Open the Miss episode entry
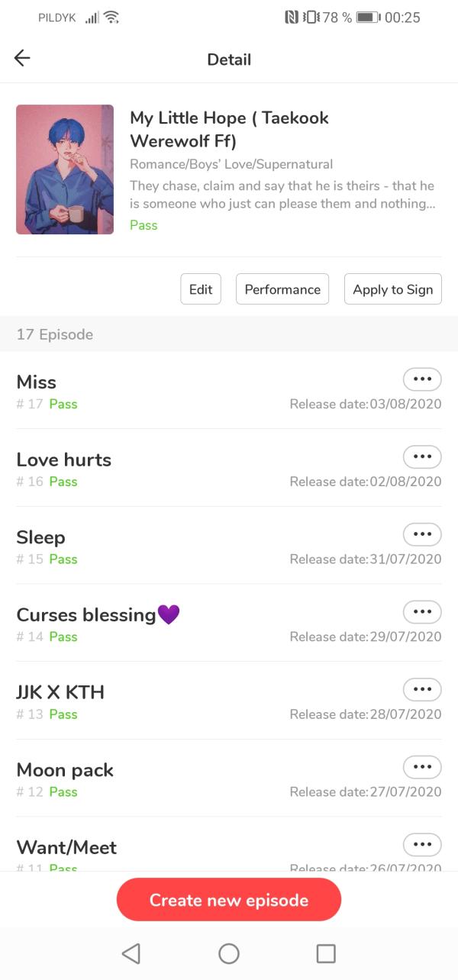This screenshot has width=458, height=980. point(153,390)
